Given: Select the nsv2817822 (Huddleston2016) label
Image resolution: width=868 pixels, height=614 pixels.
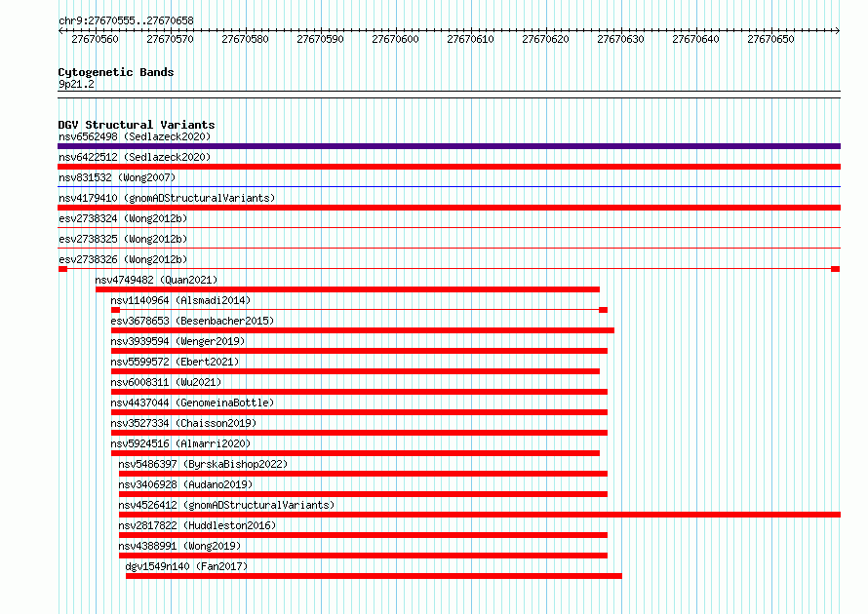Looking at the screenshot, I should (x=197, y=525).
